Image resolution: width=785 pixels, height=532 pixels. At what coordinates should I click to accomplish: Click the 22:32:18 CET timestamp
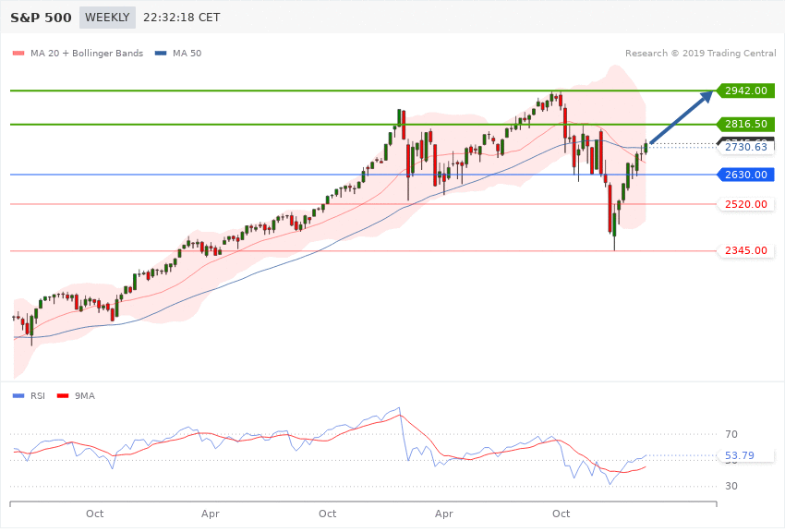tap(181, 18)
